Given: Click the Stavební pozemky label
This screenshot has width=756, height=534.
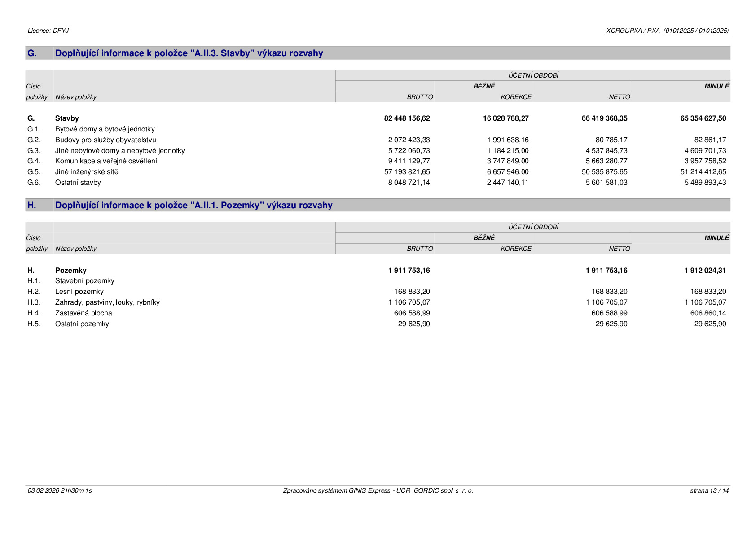Looking at the screenshot, I should click(x=84, y=281).
